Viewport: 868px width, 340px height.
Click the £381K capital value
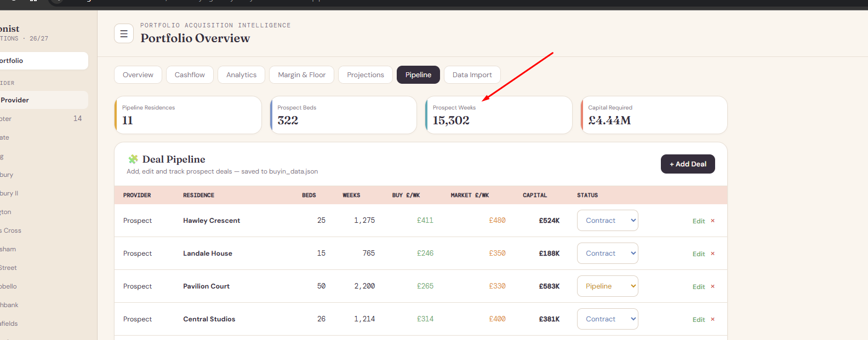pos(549,319)
